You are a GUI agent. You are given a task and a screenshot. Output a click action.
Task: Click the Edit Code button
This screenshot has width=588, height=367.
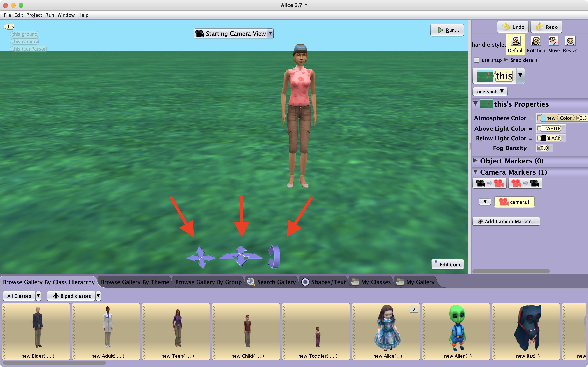(x=447, y=264)
